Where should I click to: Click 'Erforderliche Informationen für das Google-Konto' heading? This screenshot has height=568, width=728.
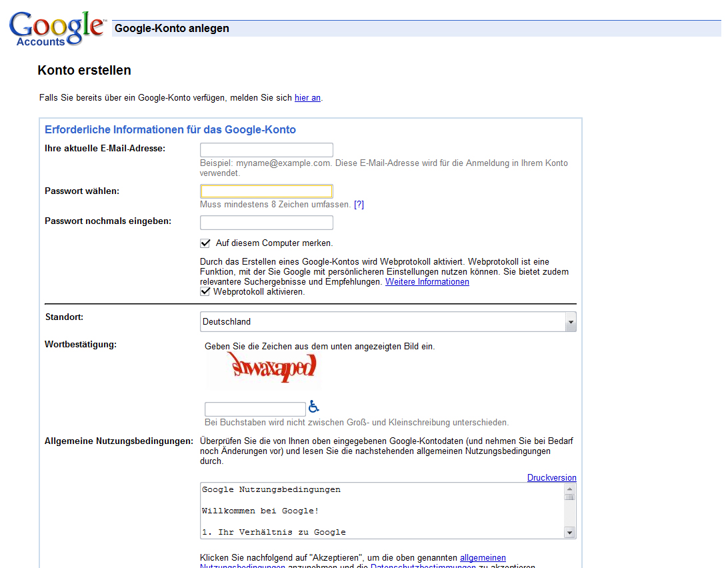click(171, 129)
